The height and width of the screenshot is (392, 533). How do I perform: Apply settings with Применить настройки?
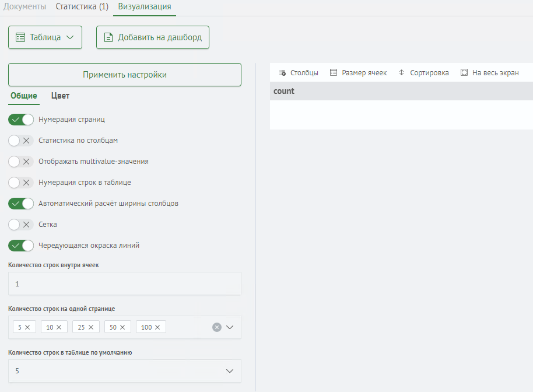coord(125,75)
